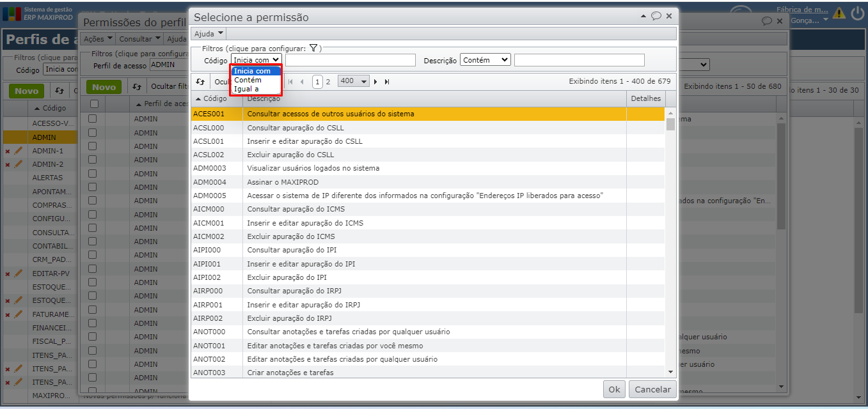Click the Detalhes column header
The width and height of the screenshot is (868, 409).
click(x=645, y=98)
